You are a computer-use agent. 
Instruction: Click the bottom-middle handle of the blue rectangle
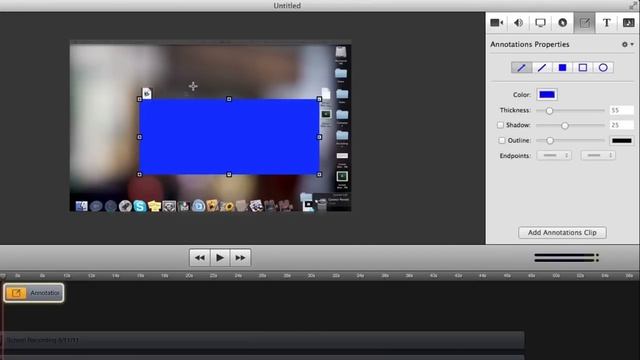tap(229, 174)
